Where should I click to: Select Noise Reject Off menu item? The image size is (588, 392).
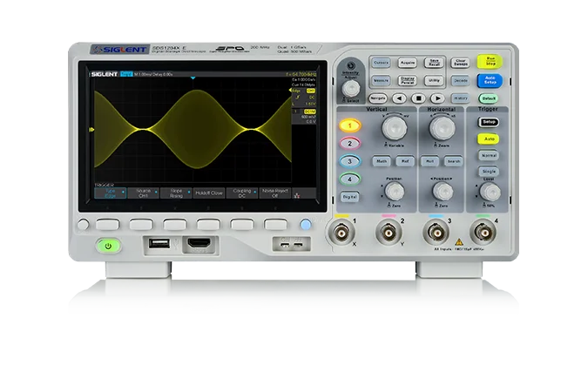click(x=275, y=193)
